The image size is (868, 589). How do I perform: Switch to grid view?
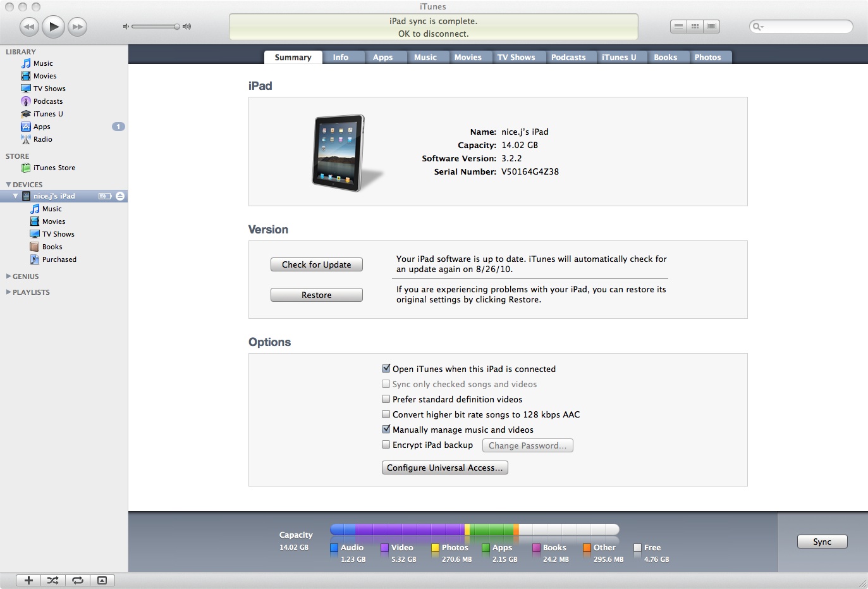click(x=695, y=27)
